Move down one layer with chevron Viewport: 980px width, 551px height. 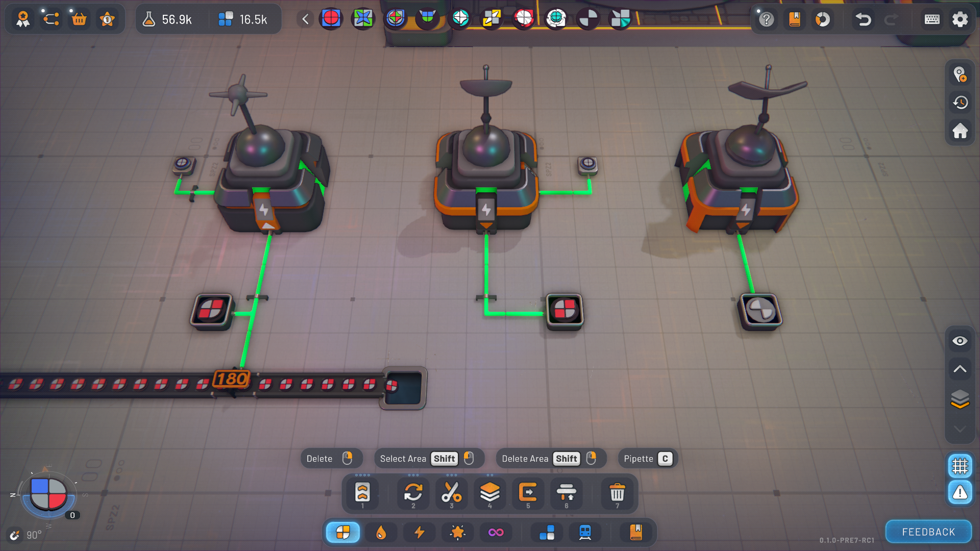[x=960, y=429]
